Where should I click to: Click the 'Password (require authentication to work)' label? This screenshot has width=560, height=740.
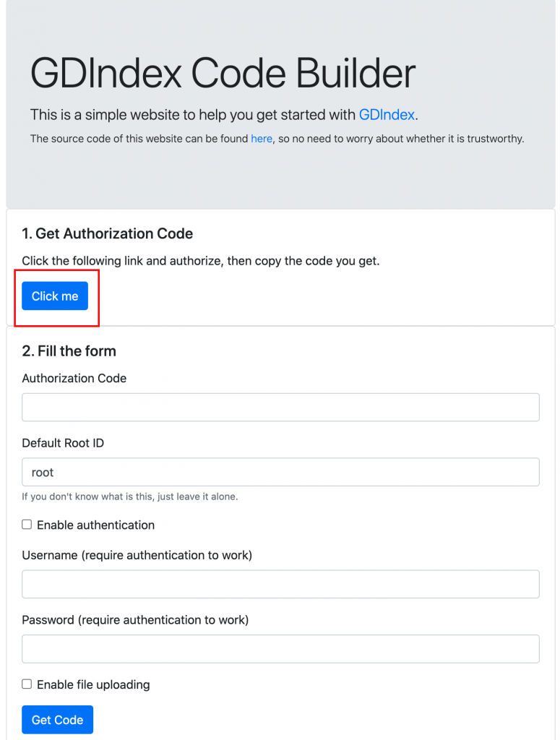point(135,619)
